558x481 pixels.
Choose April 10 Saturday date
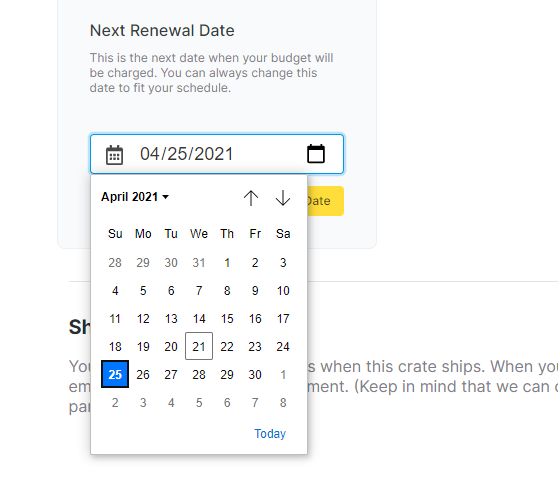coord(283,291)
